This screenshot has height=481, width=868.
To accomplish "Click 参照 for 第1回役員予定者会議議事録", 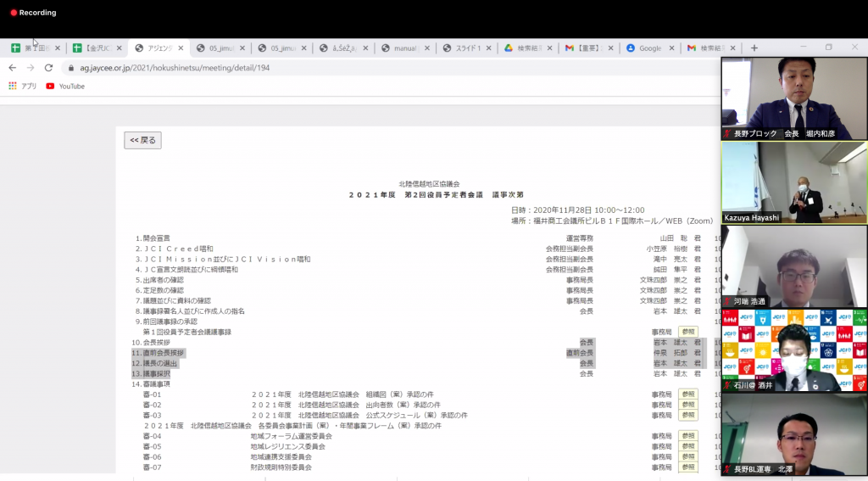I will [x=687, y=332].
